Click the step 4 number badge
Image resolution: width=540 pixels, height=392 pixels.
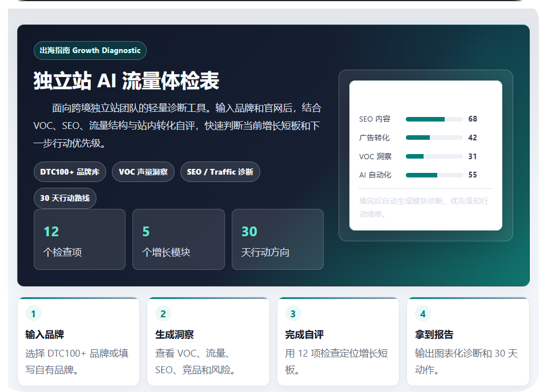[423, 314]
